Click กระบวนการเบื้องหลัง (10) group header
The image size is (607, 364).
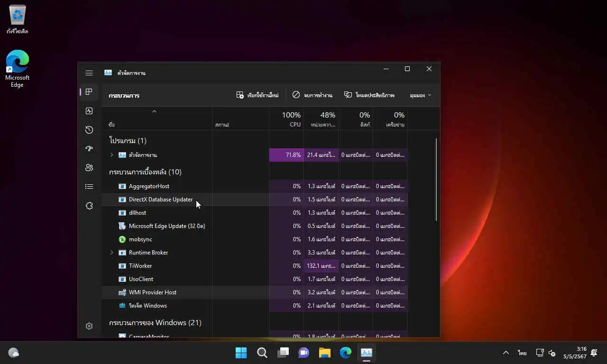point(145,172)
